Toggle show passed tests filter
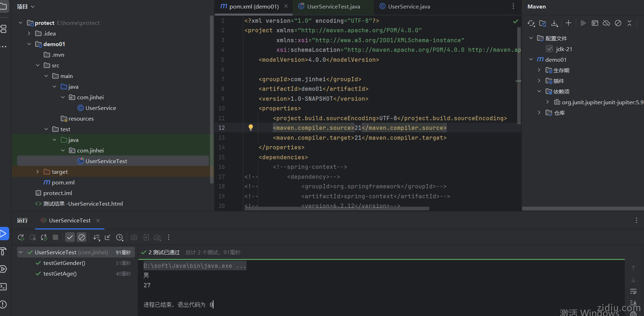 tap(70, 238)
